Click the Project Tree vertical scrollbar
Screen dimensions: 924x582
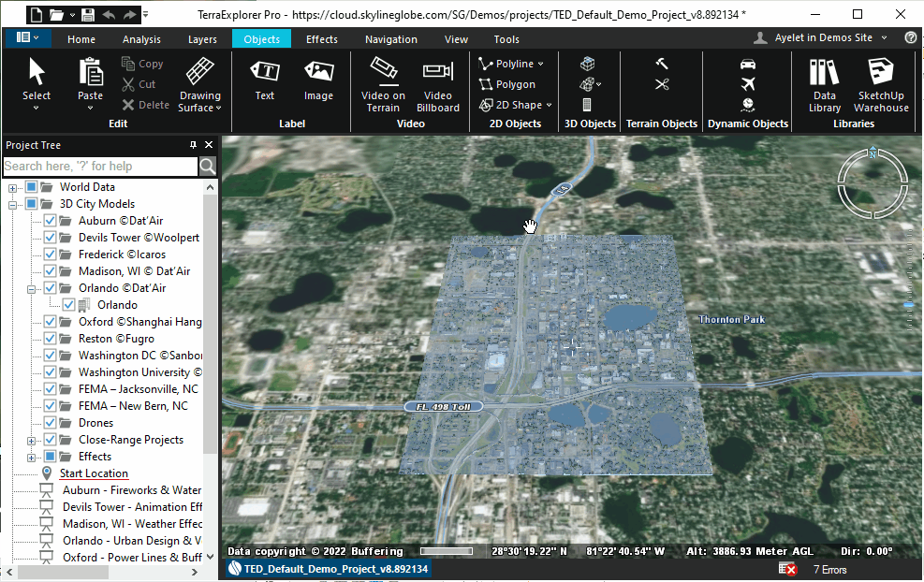(x=210, y=324)
